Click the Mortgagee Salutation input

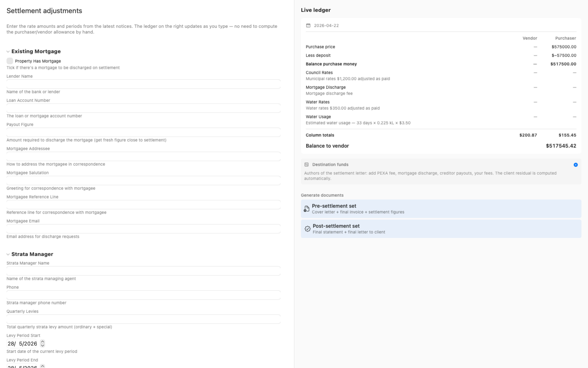tap(143, 180)
